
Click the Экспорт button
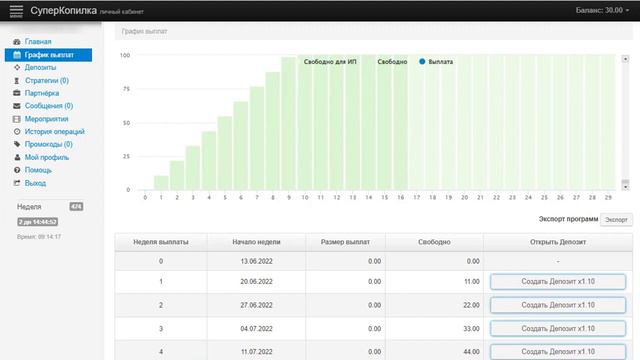616,220
